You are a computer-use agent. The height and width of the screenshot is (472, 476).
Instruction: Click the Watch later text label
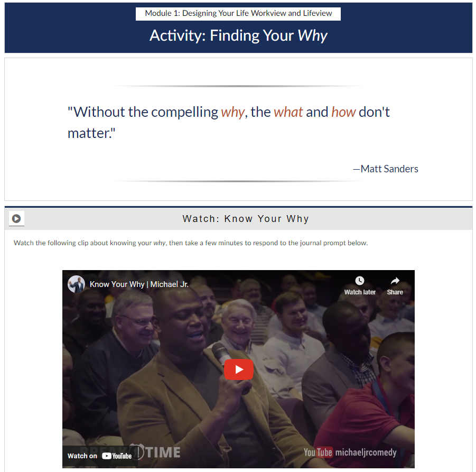360,292
